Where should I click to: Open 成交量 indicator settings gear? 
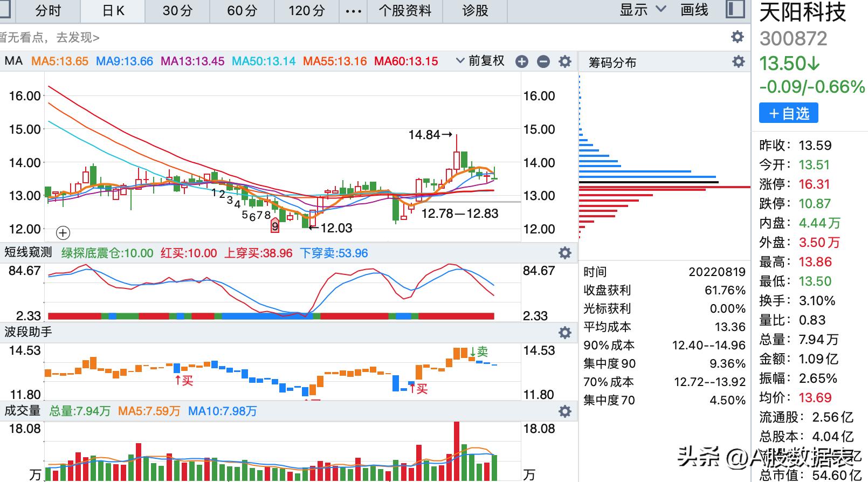[564, 411]
